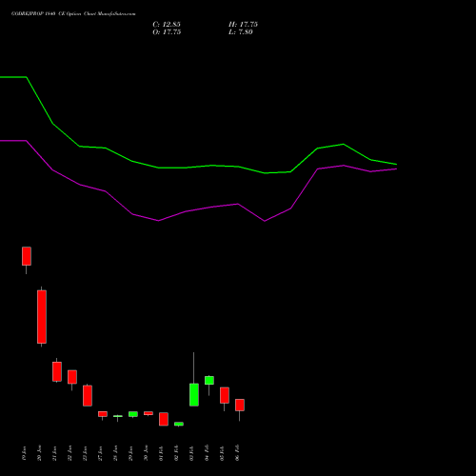Select the green candle above 04 Feb
Viewport: 476px width, 476px height.
209,380
